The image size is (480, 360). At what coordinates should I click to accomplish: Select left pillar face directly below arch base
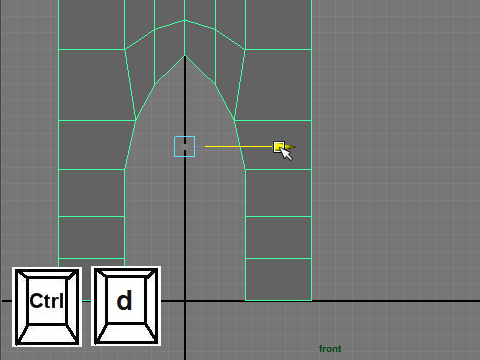92,193
